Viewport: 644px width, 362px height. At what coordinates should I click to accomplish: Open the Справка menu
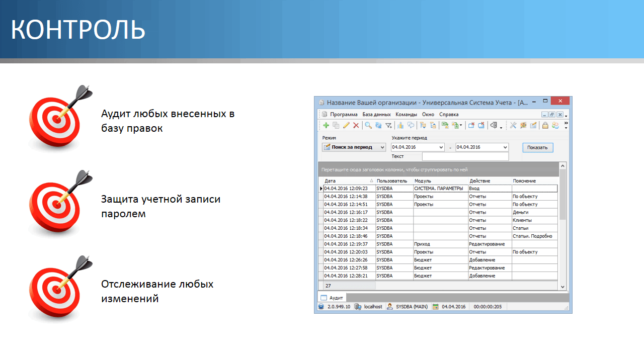pos(449,114)
